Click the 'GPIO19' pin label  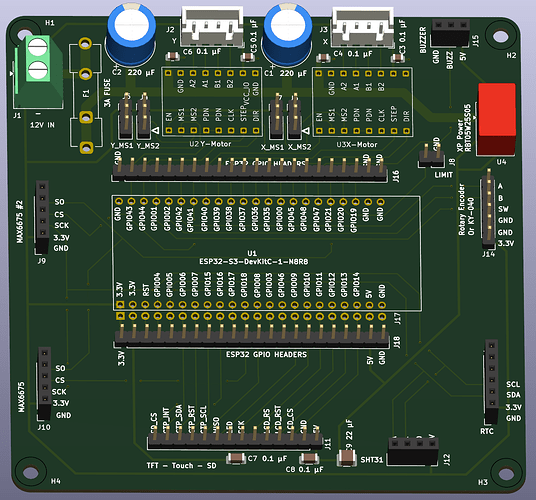[354, 220]
